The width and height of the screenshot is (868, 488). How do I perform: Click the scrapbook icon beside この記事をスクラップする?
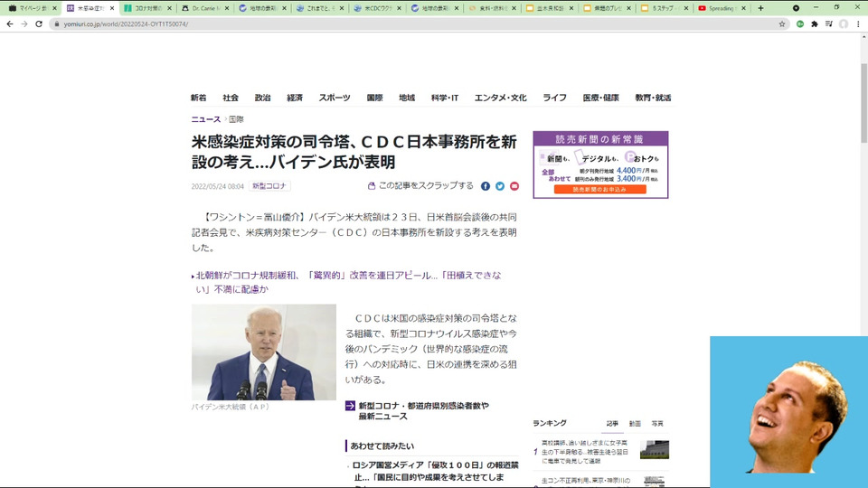[x=372, y=186]
